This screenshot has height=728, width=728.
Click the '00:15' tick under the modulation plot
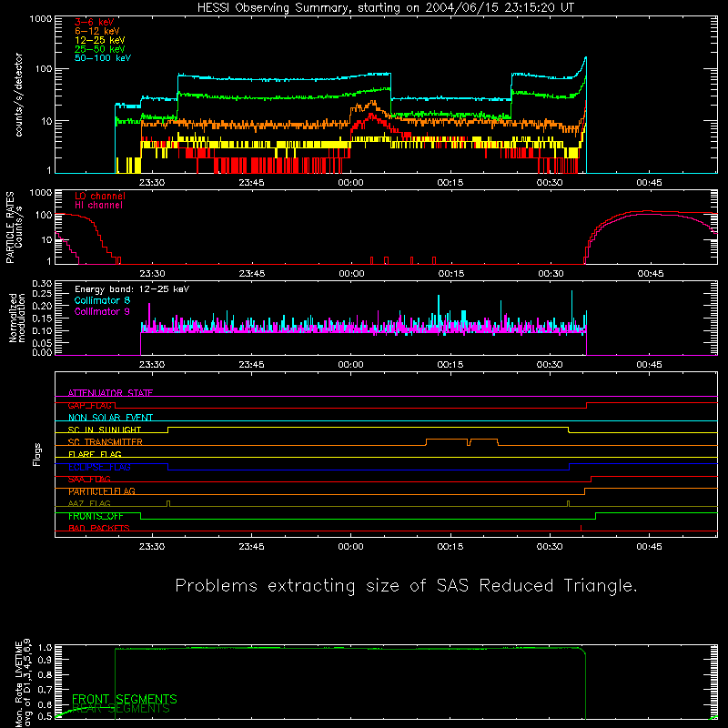450,365
